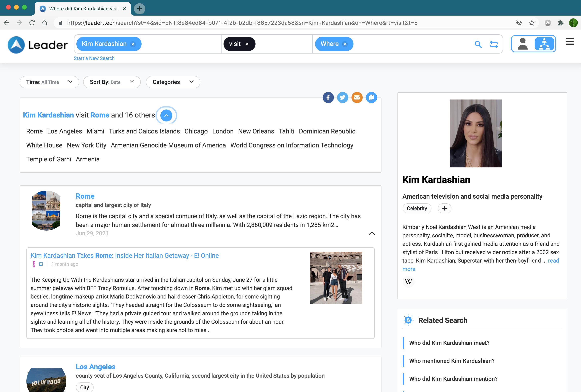The width and height of the screenshot is (581, 392).
Task: Open the Wikipedia source icon
Action: pyautogui.click(x=408, y=282)
